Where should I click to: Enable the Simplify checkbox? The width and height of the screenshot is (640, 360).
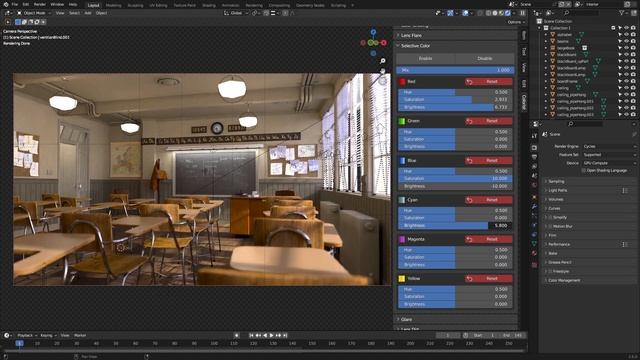click(550, 217)
